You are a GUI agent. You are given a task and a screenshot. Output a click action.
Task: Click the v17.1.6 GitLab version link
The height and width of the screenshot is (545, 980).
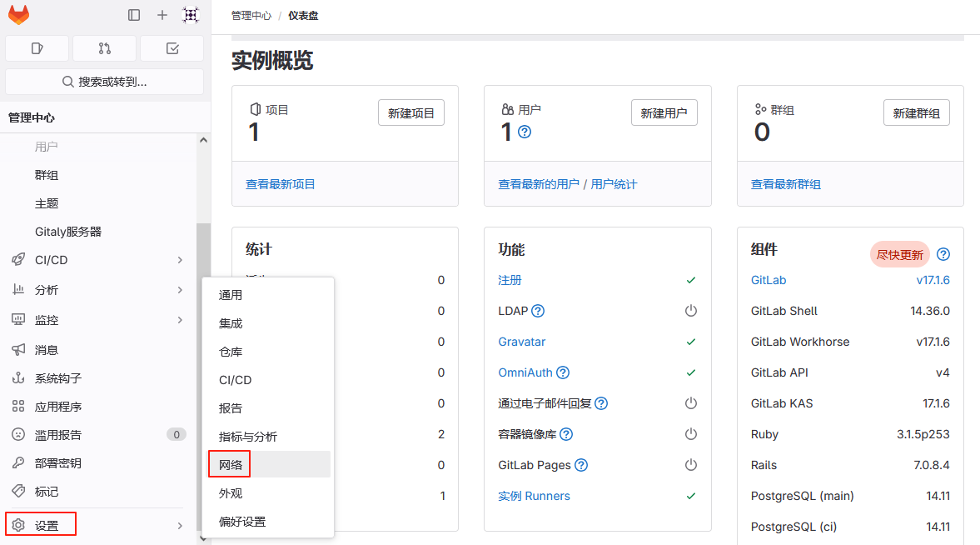933,280
